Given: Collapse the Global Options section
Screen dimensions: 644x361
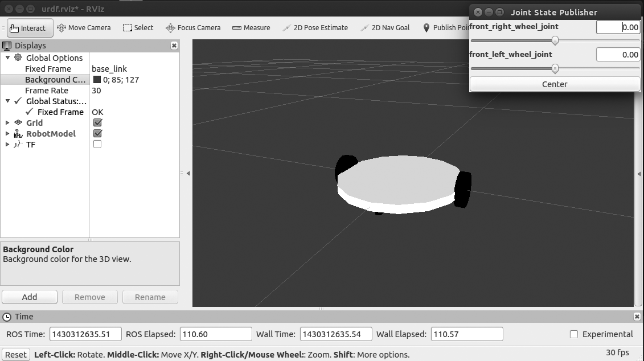Looking at the screenshot, I should click(x=7, y=58).
